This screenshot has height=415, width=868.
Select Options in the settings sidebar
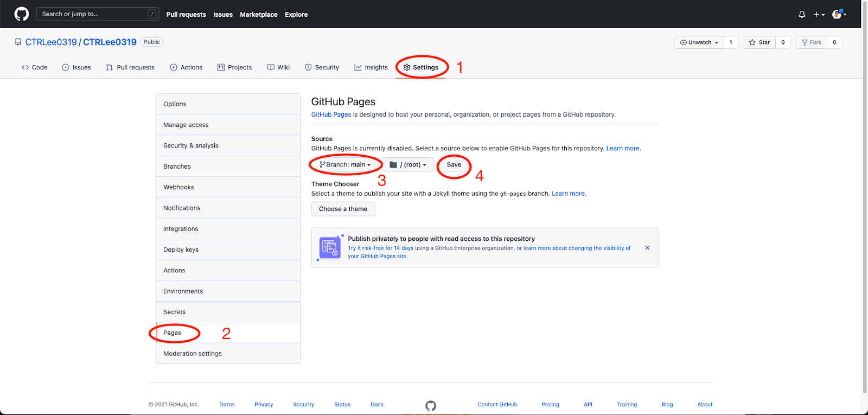point(228,104)
